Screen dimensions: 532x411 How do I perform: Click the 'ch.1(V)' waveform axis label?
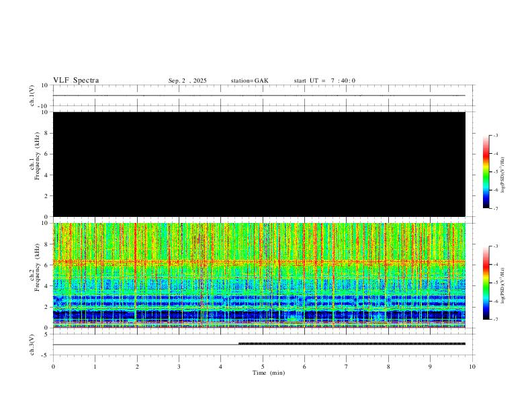click(32, 95)
